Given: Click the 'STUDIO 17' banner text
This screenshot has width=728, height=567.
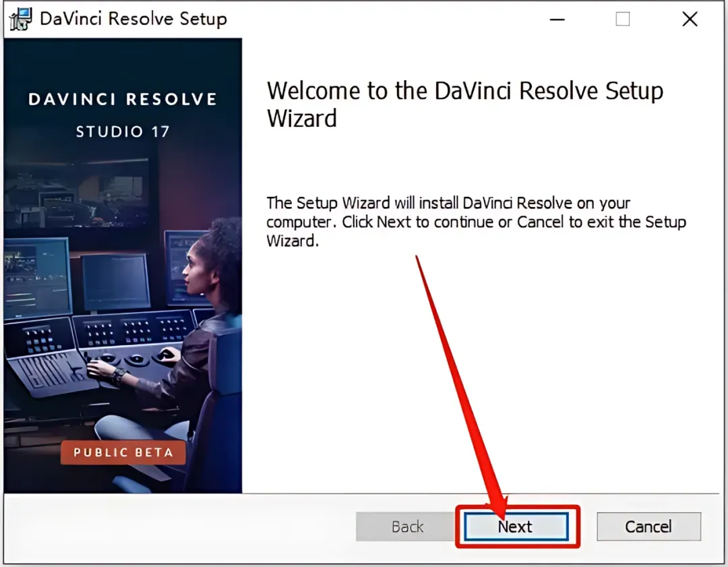Looking at the screenshot, I should point(123,132).
